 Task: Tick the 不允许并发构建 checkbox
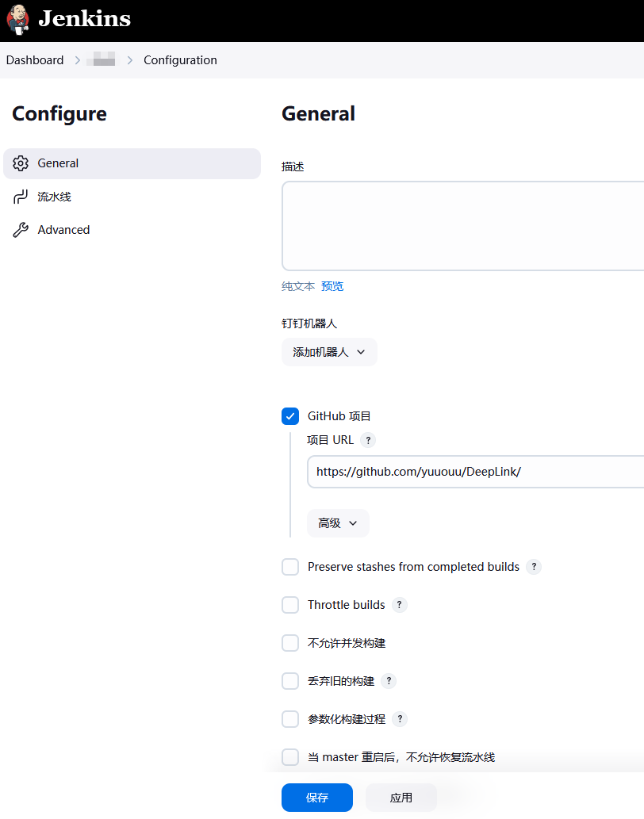(x=290, y=643)
